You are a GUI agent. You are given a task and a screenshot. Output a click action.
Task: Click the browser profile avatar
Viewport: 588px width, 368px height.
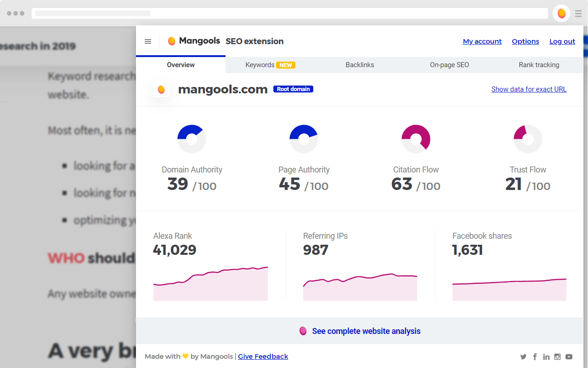561,13
